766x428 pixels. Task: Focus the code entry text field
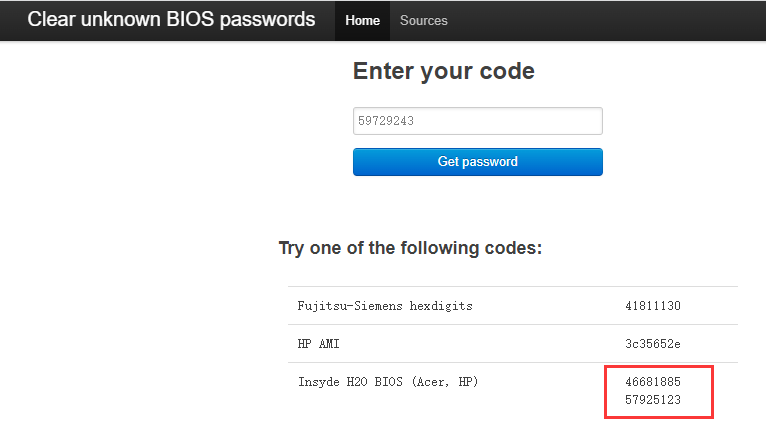[477, 121]
